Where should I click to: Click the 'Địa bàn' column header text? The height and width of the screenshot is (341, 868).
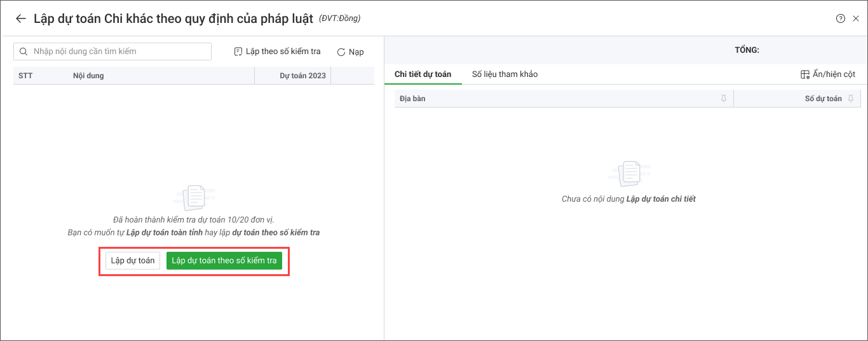coord(412,99)
